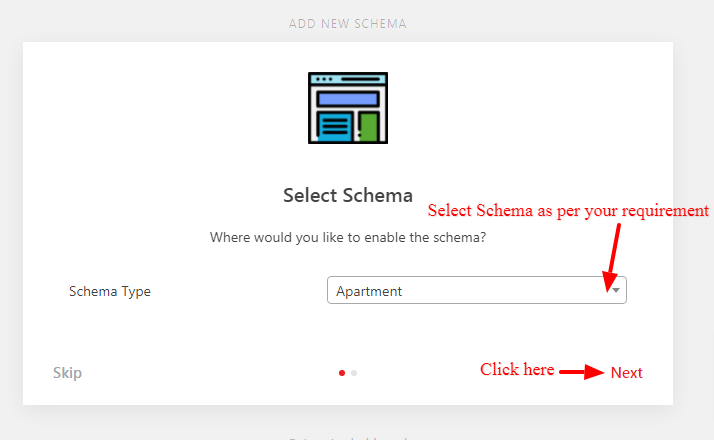Screen dimensions: 714x440
Task: Select the first red step indicator dot
Action: (342, 373)
